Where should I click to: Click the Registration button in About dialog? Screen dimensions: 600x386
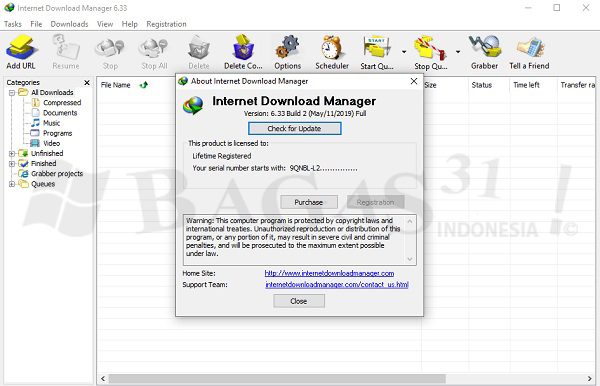(375, 202)
